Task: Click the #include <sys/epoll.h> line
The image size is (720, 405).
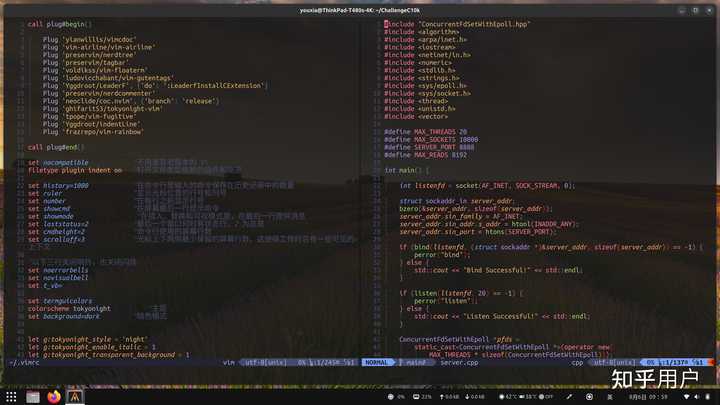Action: (425, 85)
